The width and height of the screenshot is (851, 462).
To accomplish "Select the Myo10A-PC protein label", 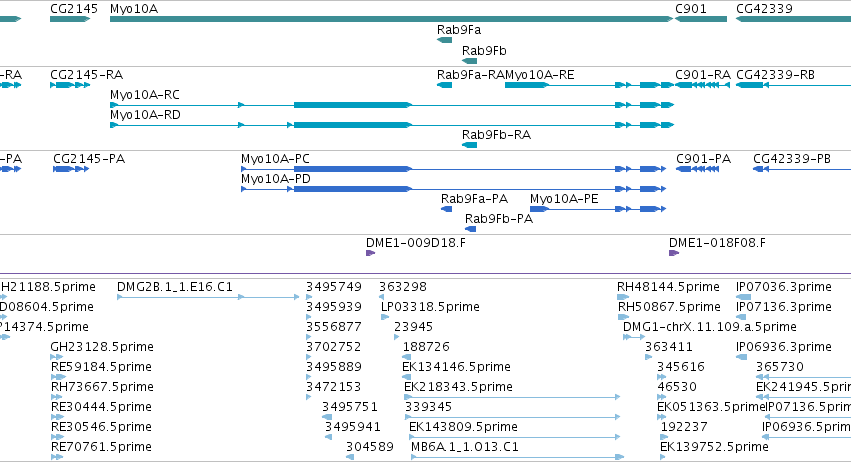I will pos(275,159).
